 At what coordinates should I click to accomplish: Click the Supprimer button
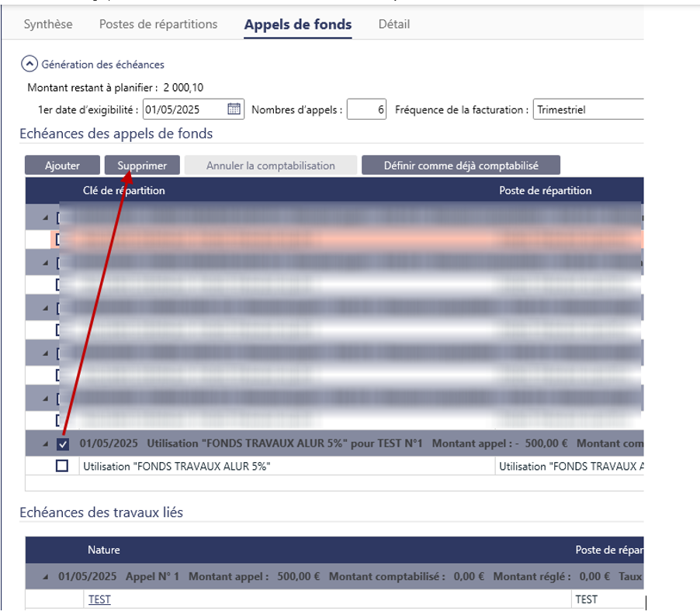(142, 165)
